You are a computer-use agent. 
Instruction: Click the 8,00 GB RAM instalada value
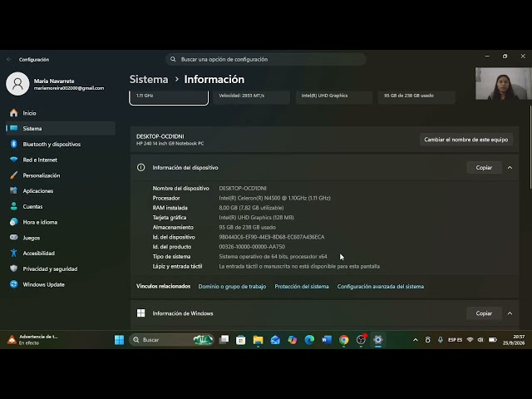point(251,208)
